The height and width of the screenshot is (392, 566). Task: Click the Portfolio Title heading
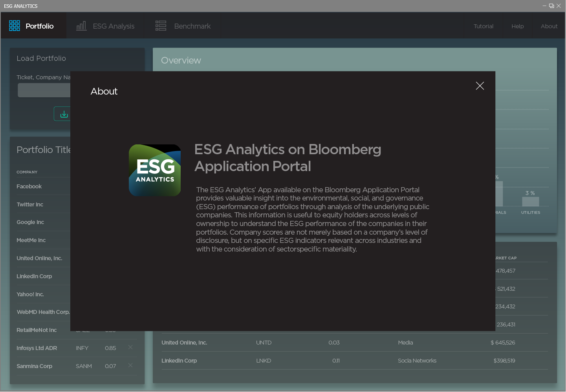pyautogui.click(x=44, y=150)
